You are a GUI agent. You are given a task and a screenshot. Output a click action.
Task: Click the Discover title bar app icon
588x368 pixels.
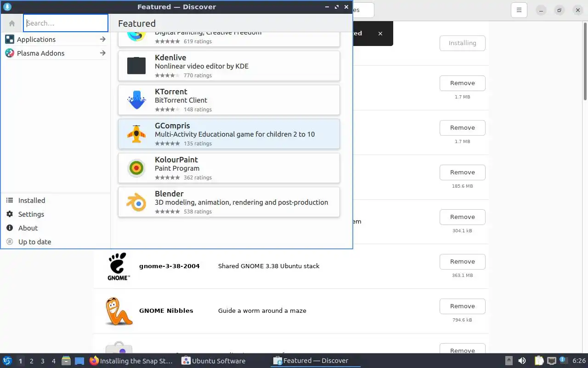[x=7, y=7]
